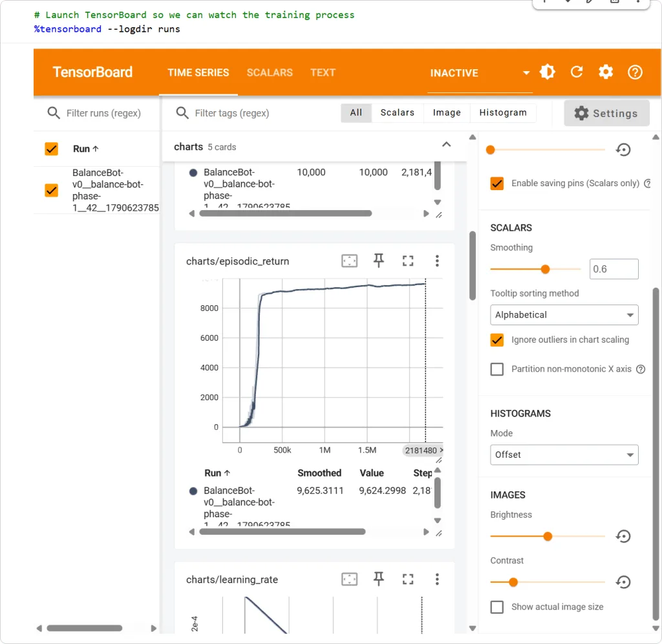Switch to the TIME SERIES tab

click(198, 72)
